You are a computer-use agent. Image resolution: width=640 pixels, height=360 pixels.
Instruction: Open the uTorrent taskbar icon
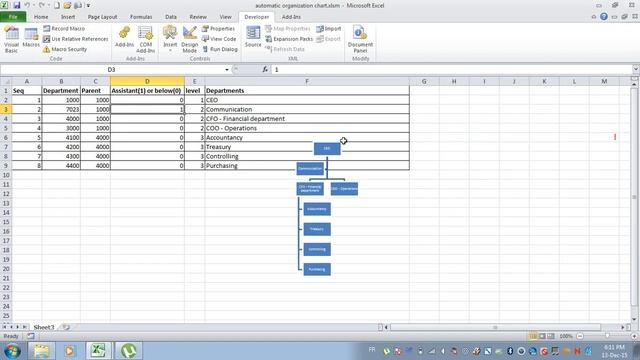coord(129,351)
